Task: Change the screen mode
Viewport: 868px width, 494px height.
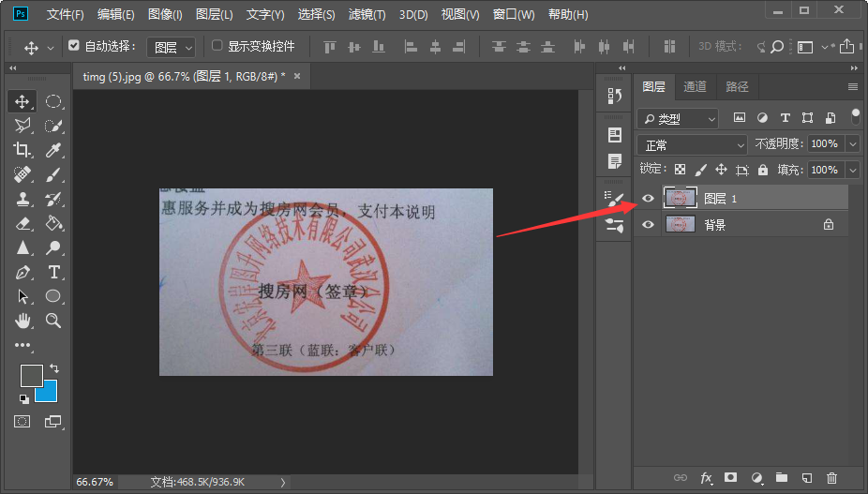Action: pos(53,422)
